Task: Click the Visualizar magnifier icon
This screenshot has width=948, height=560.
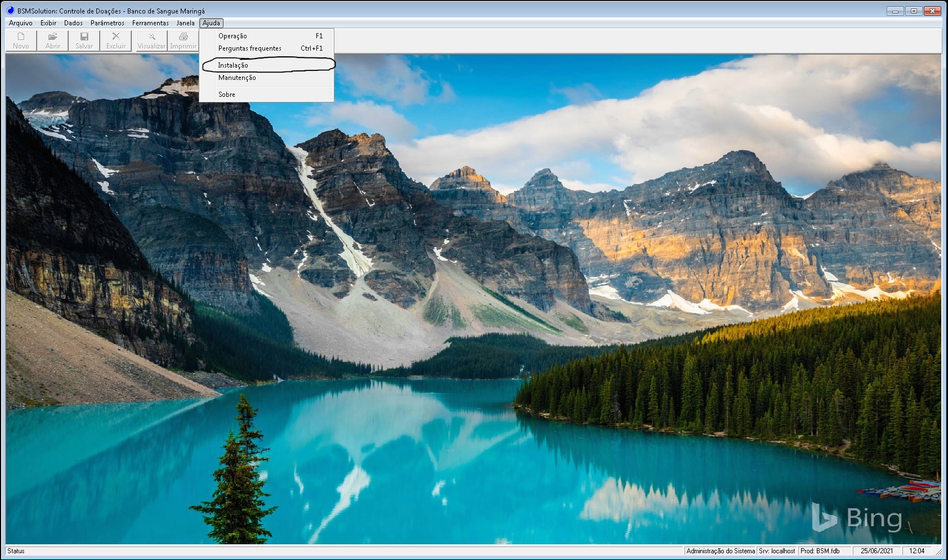Action: 151,37
